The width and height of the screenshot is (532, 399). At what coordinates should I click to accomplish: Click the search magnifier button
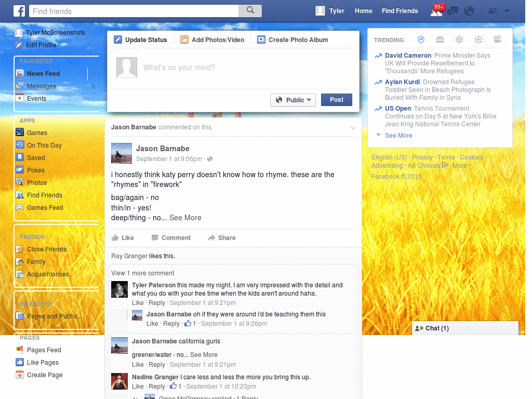coord(250,11)
